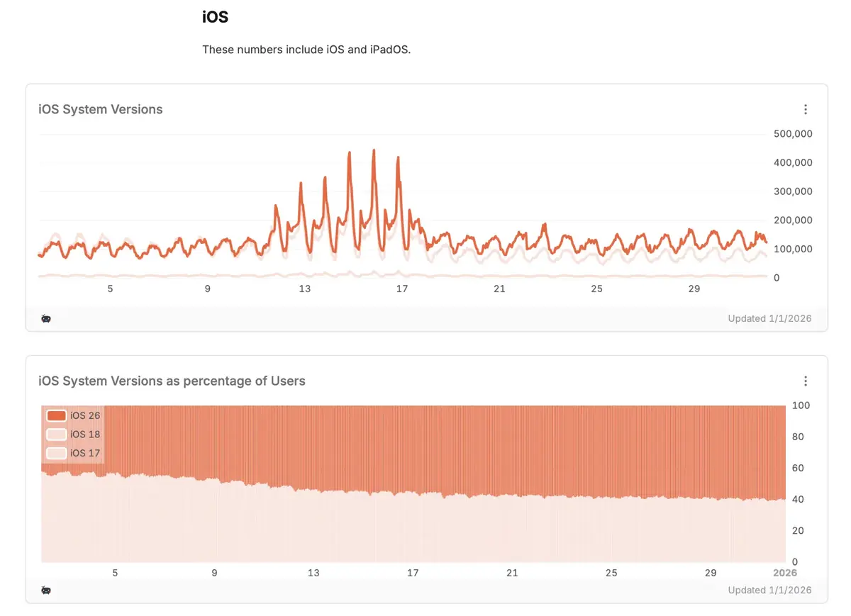Open the iOS System Versions card options menu
Screen dimensions: 851x616
coord(806,109)
